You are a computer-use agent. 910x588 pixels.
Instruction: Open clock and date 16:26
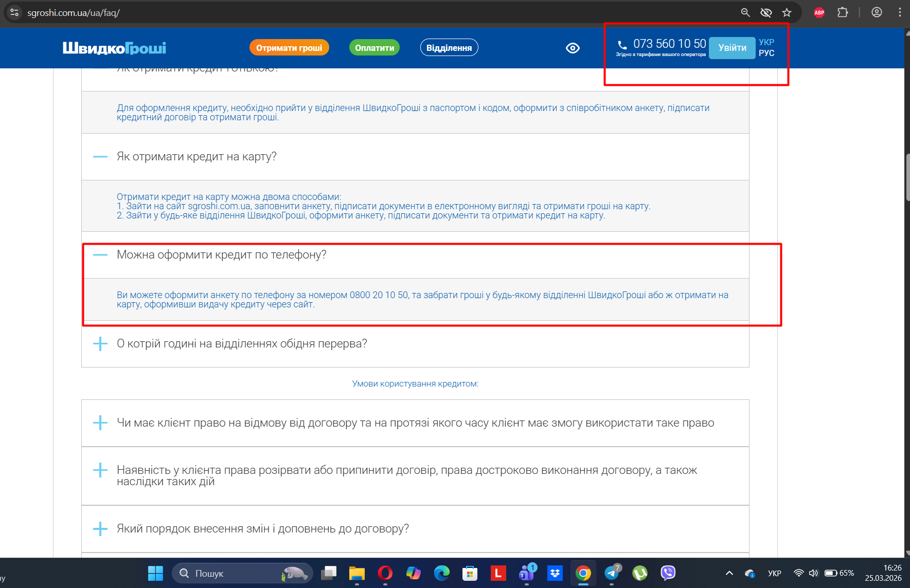[883, 573]
